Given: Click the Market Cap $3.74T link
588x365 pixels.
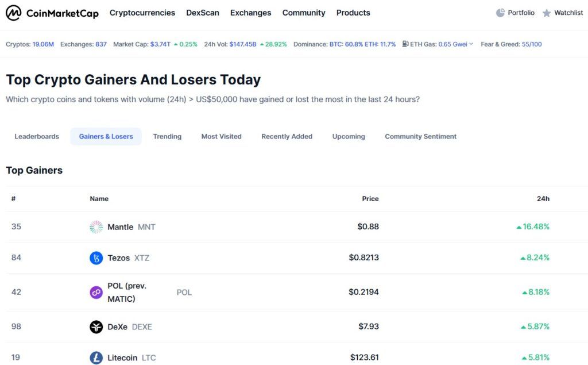Looking at the screenshot, I should pos(160,44).
